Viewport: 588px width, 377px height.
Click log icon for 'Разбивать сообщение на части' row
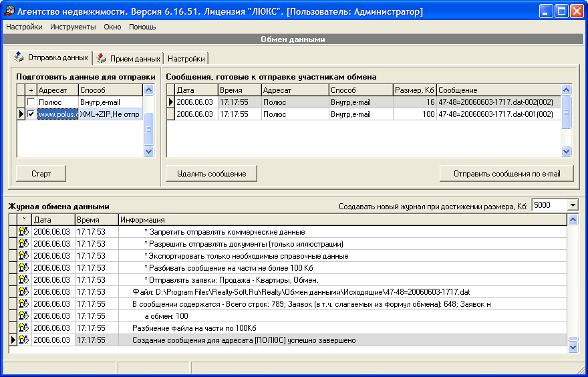[23, 268]
